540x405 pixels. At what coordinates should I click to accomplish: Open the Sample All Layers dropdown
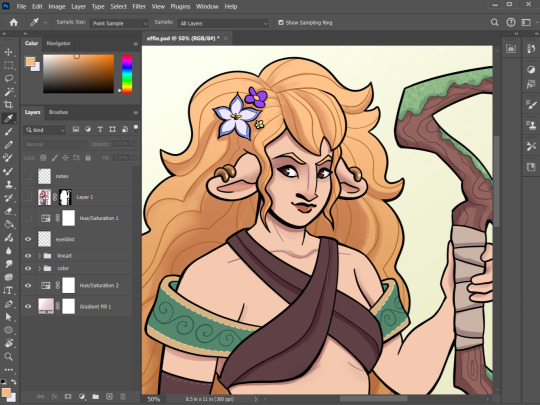223,23
